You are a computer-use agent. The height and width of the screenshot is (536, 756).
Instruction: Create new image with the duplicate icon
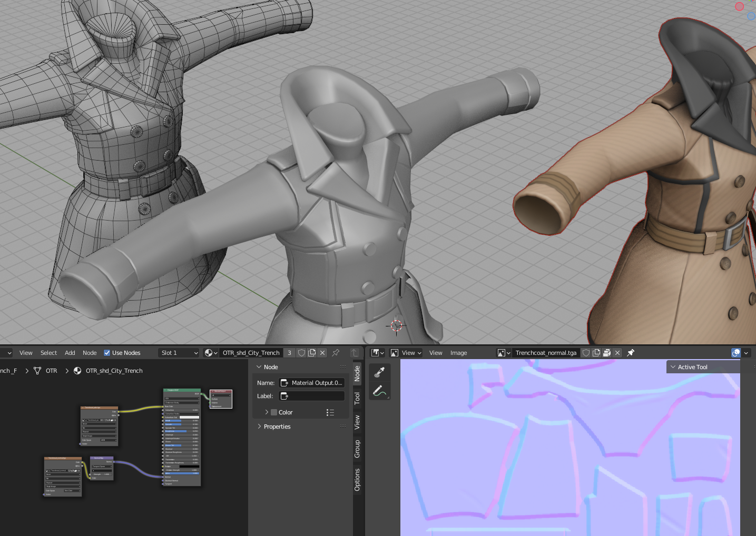596,353
